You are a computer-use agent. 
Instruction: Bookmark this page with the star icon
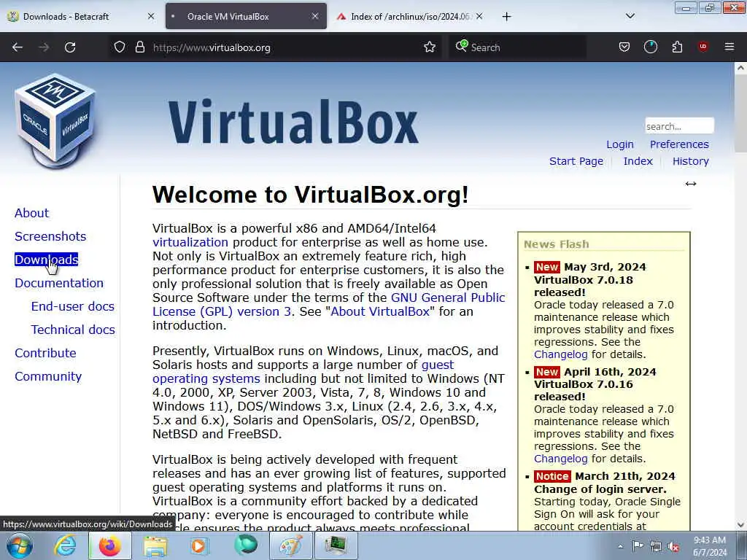429,47
